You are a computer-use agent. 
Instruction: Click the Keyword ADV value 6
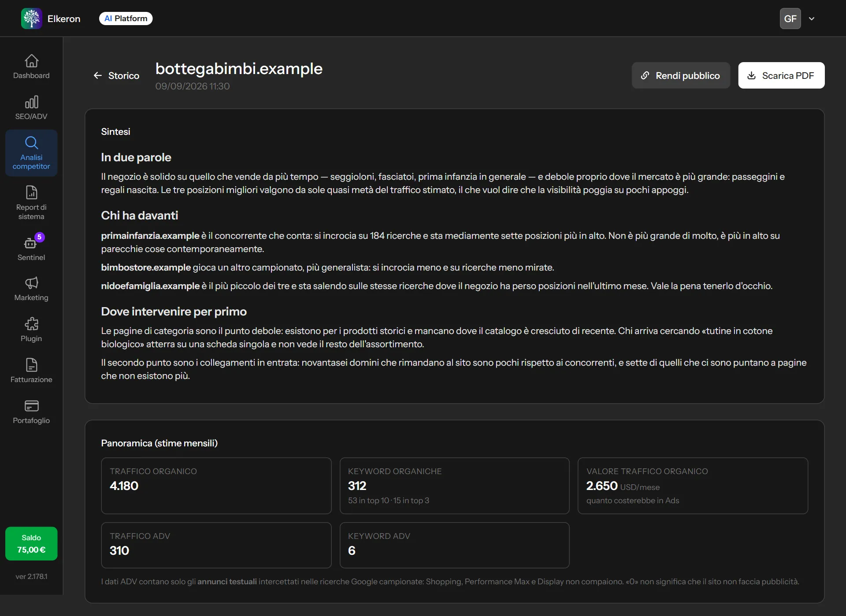pyautogui.click(x=352, y=550)
